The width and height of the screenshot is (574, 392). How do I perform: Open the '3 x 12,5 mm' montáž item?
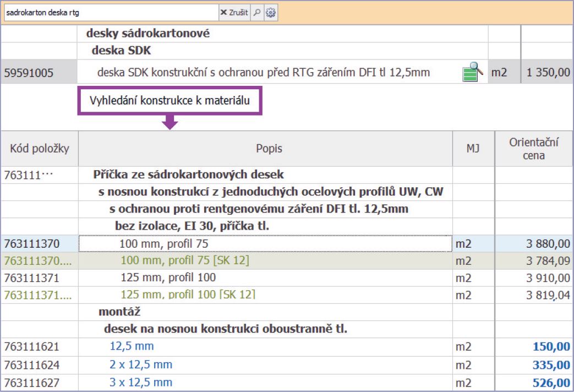[141, 382]
